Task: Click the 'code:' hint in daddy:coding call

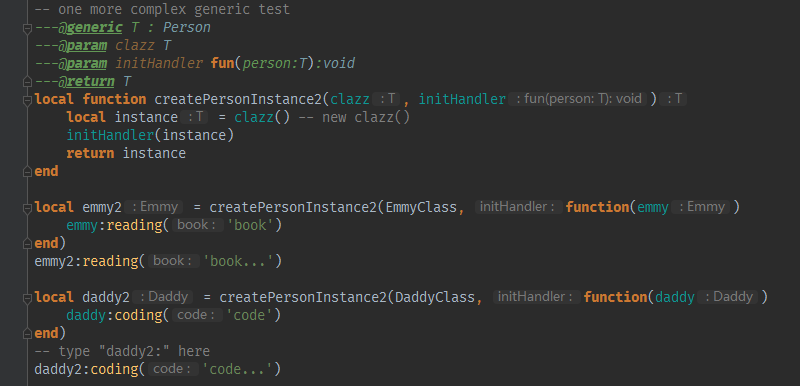Action: point(197,315)
